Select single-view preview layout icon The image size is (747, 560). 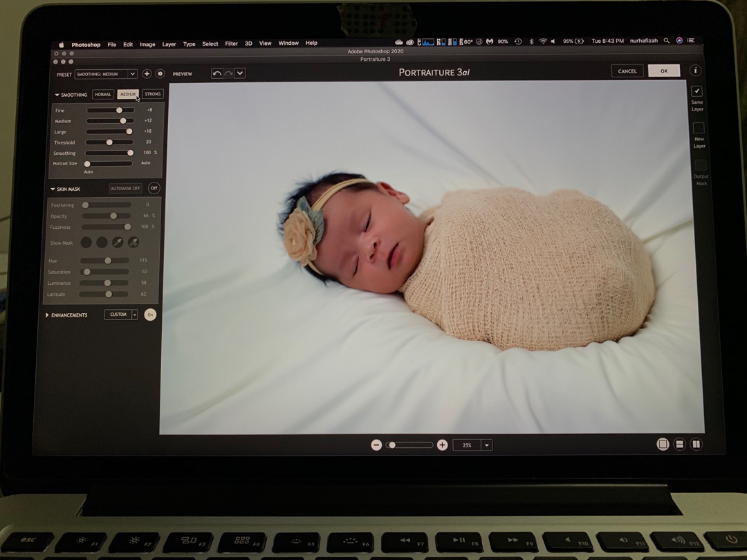pos(663,445)
